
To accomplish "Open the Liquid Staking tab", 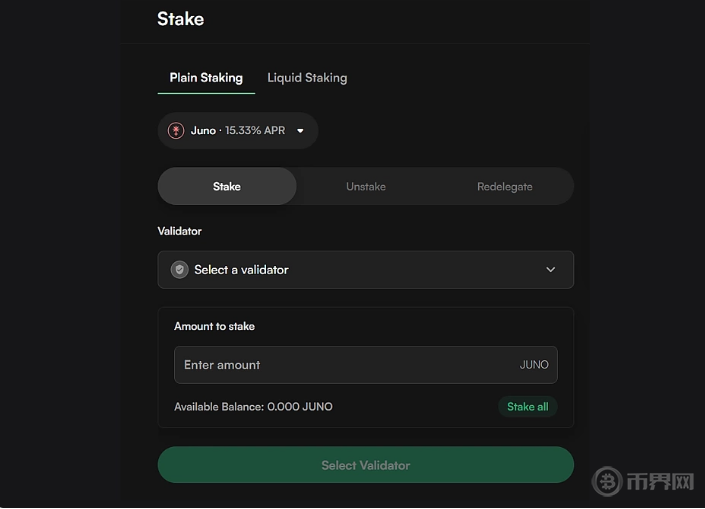I will [307, 77].
